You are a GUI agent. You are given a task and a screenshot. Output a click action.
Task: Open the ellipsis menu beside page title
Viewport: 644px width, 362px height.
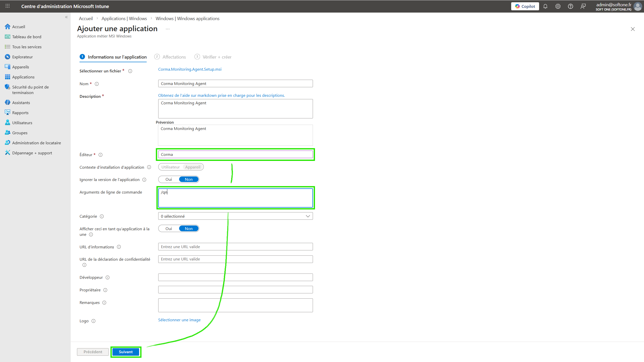[168, 29]
